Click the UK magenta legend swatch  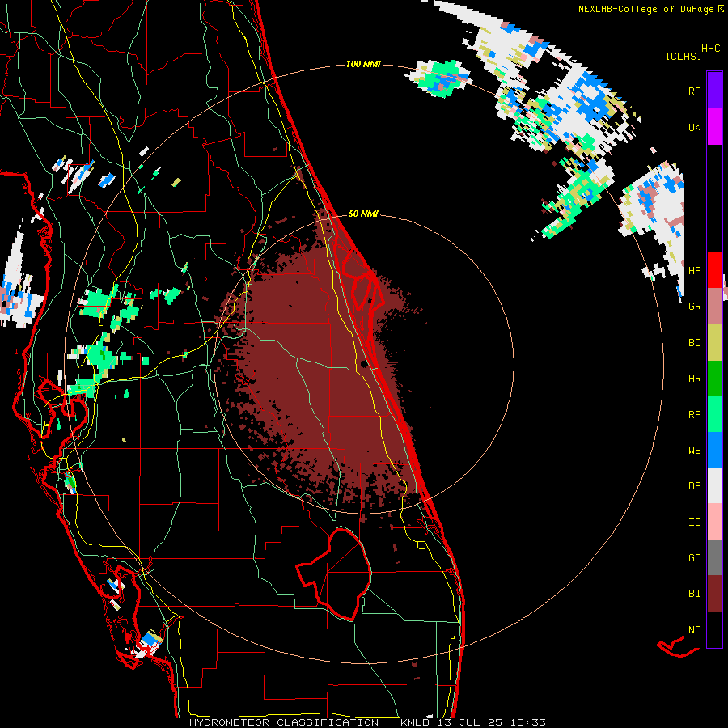click(x=714, y=127)
